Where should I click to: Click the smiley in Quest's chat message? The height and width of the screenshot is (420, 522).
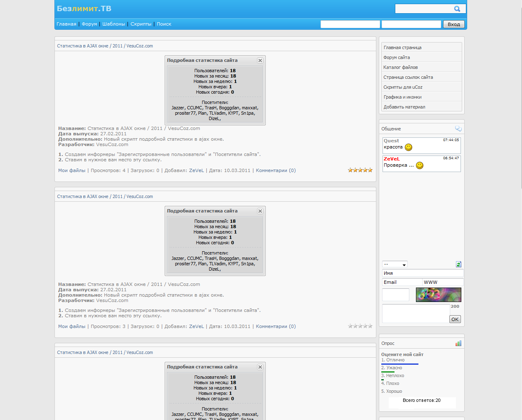tap(409, 147)
